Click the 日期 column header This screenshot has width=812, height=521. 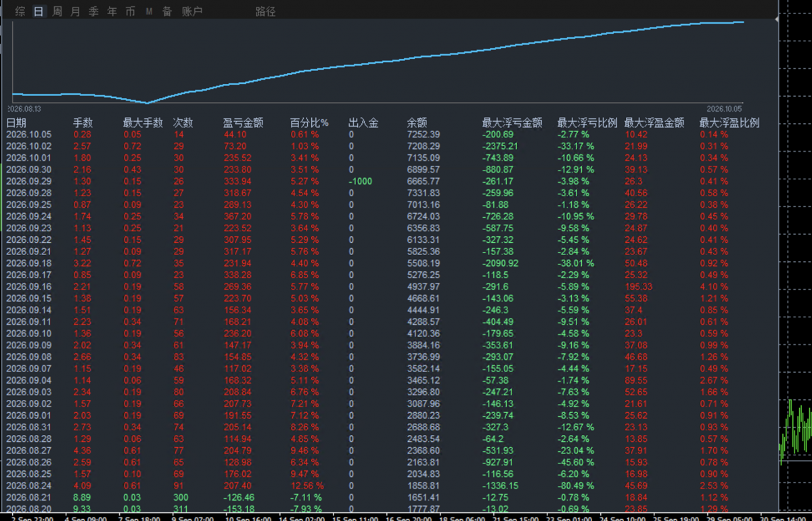(16, 122)
